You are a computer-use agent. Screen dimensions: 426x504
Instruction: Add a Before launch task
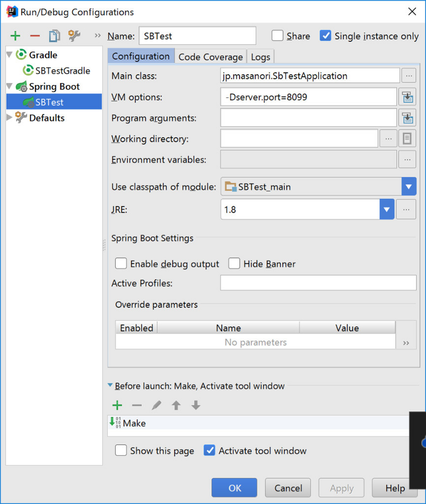[x=117, y=406]
